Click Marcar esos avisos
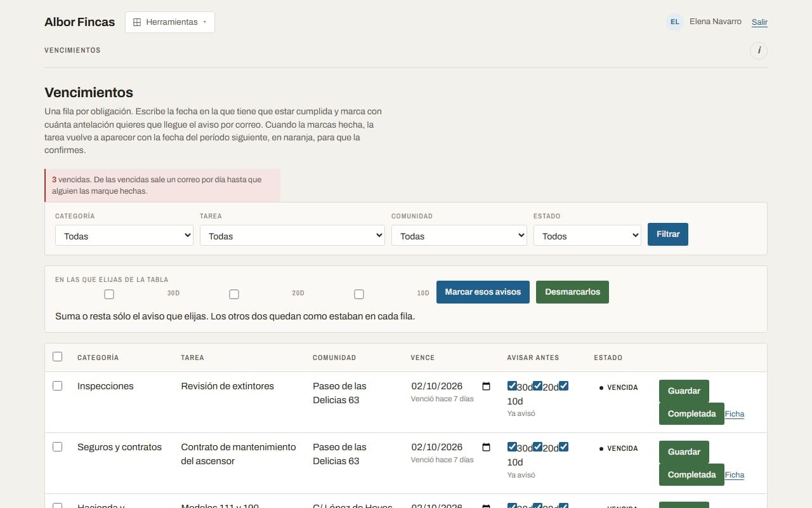This screenshot has height=508, width=812. point(483,292)
